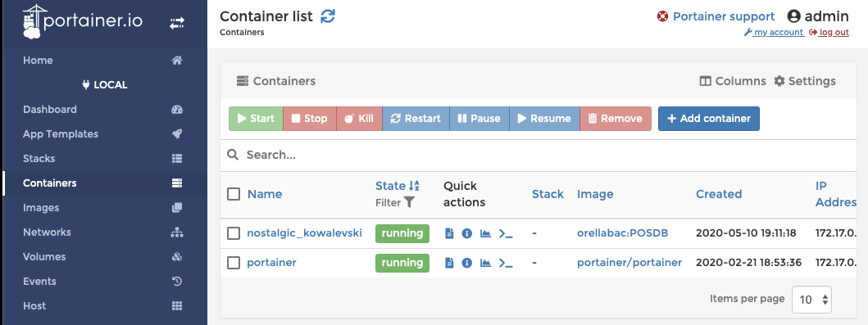Screen dimensions: 868x325
Task: Open console icon for portainer container
Action: pos(506,263)
